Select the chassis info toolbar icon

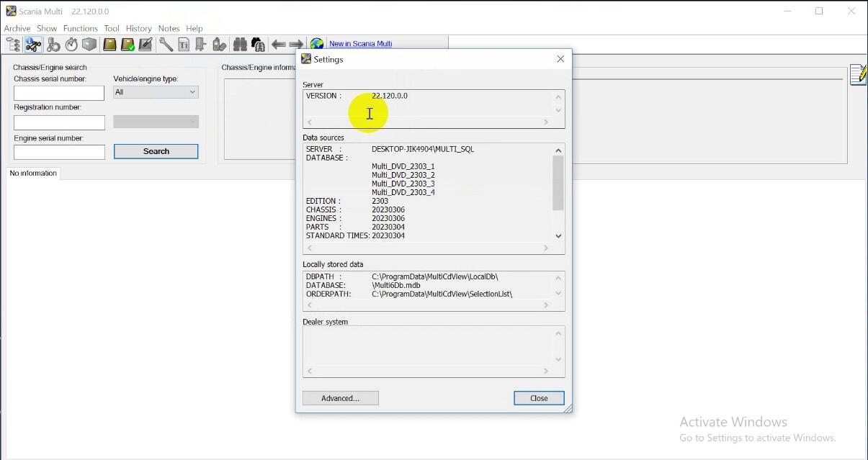33,45
